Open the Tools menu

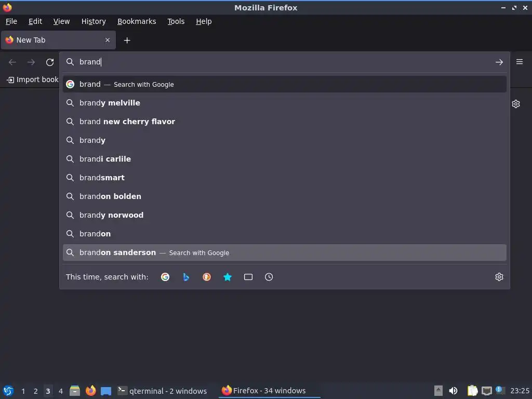click(176, 21)
